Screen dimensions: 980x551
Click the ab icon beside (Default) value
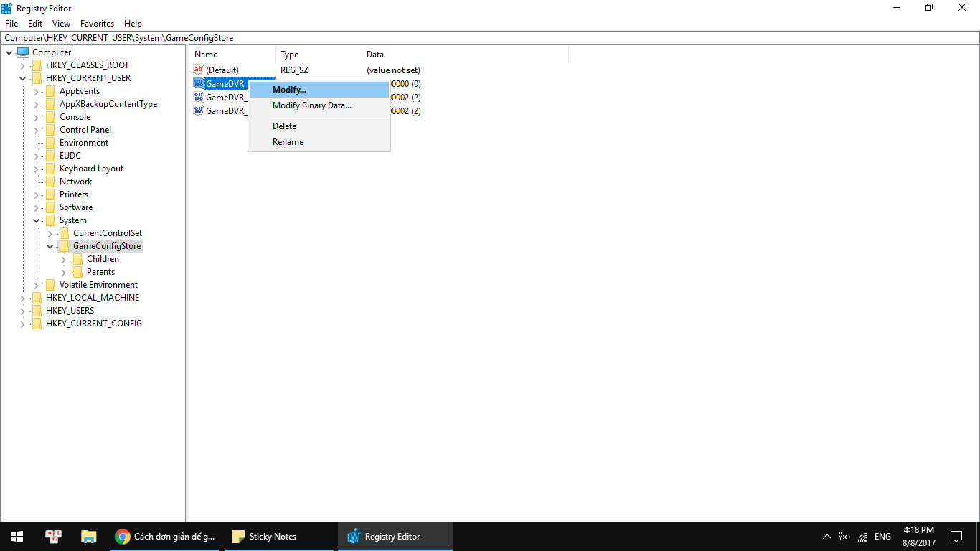(199, 70)
